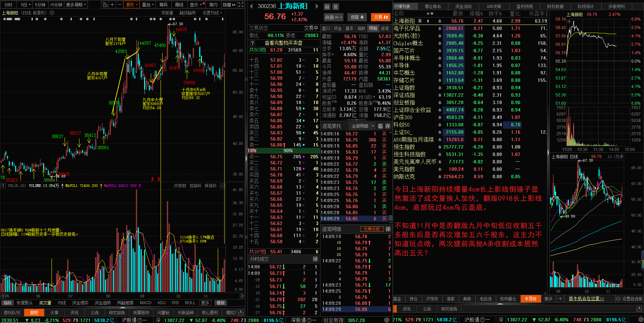
Task: Open 详 details in 分时成交 header
Action: coord(315,259)
